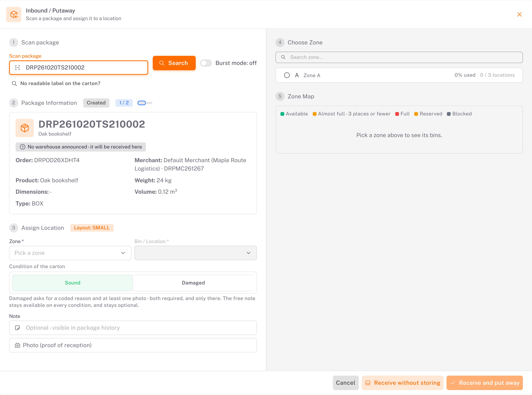532x395 pixels.
Task: Click the question-mark icon in warehouse notice
Action: (22, 147)
